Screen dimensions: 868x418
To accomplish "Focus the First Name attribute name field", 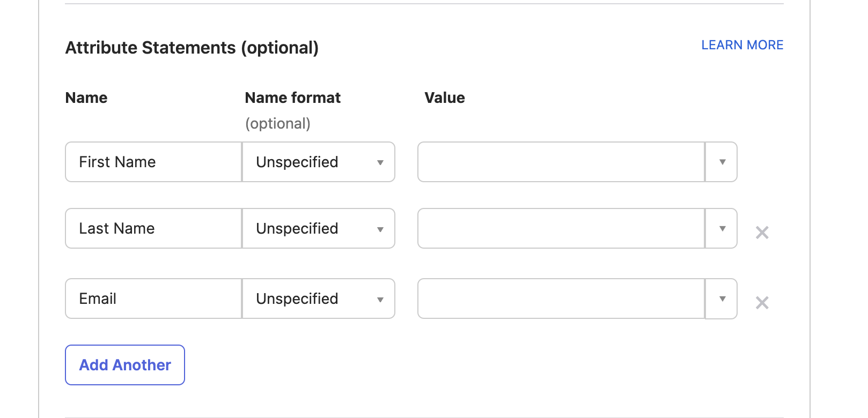I will (x=153, y=162).
